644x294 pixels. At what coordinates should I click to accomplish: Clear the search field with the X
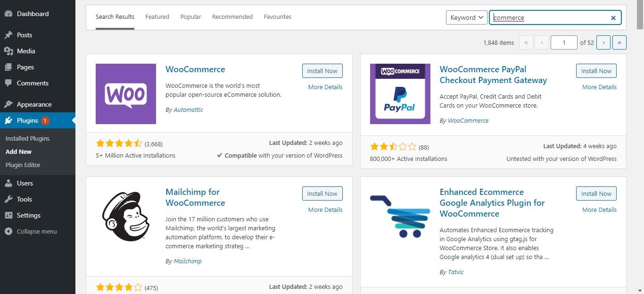[613, 17]
